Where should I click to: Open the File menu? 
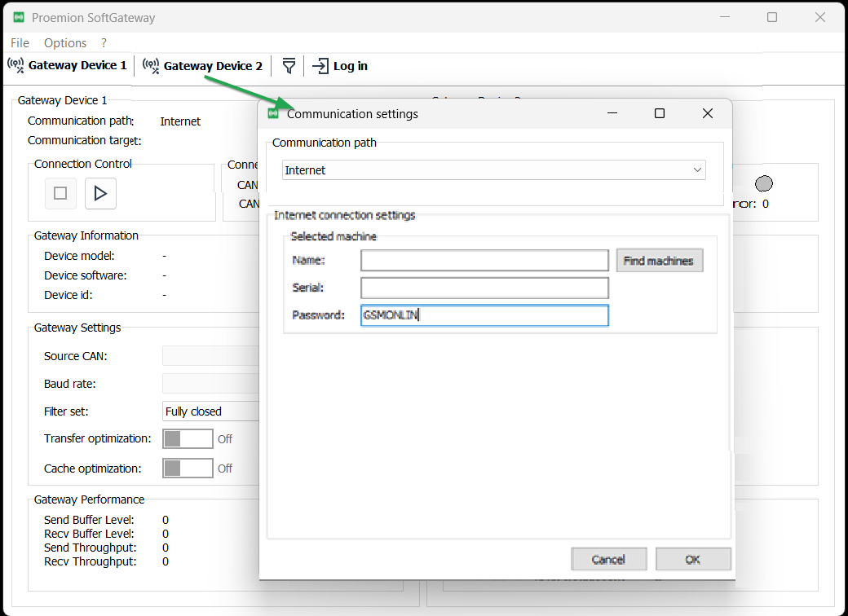point(19,42)
